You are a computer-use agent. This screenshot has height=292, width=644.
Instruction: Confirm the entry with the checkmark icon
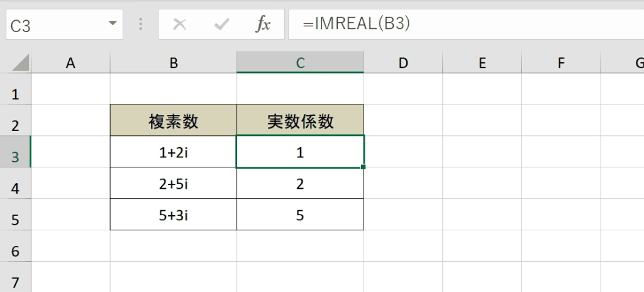221,25
